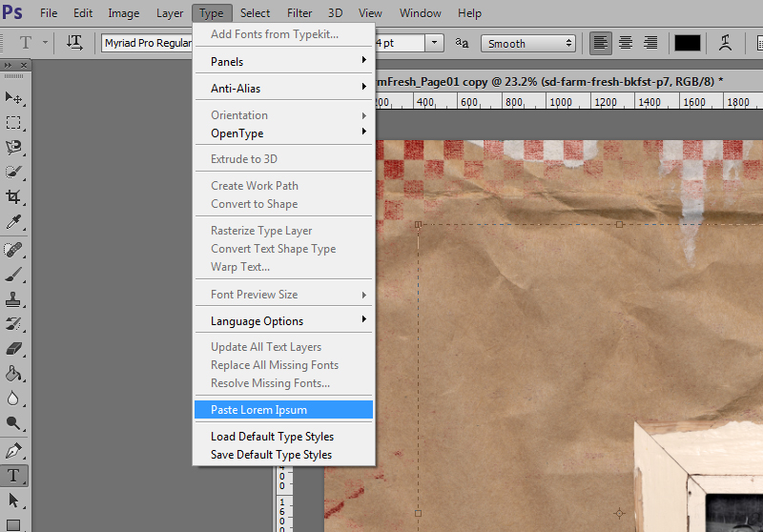Enable left align text
This screenshot has height=532, width=763.
click(x=601, y=43)
